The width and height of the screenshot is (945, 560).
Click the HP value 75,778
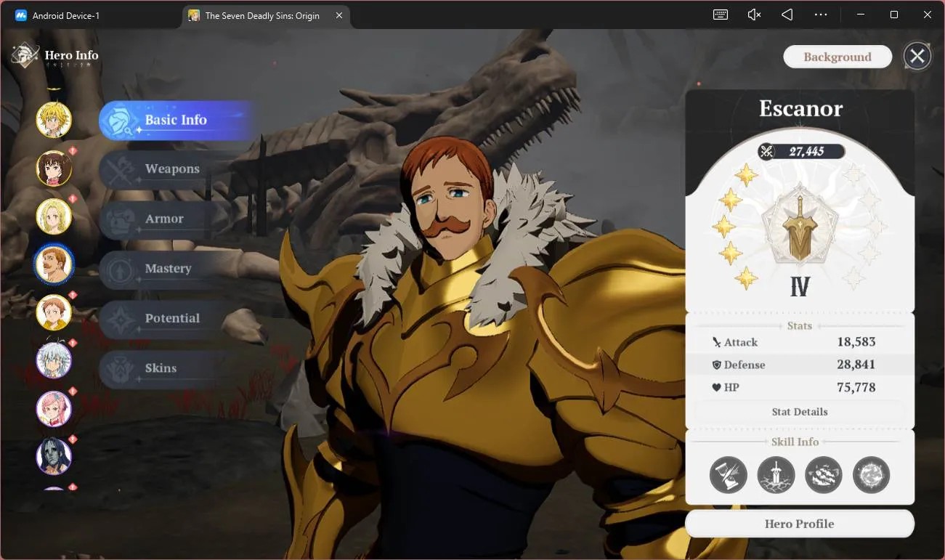[x=856, y=387]
